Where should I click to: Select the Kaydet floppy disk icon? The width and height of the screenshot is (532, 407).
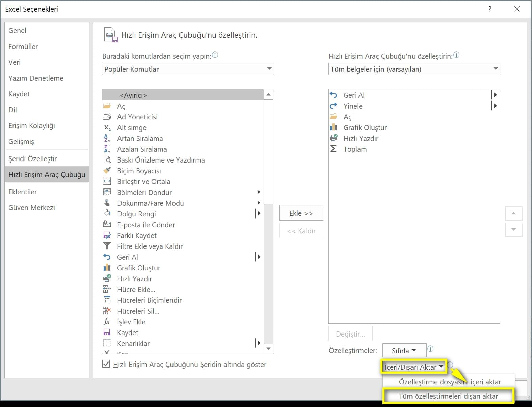tap(107, 332)
